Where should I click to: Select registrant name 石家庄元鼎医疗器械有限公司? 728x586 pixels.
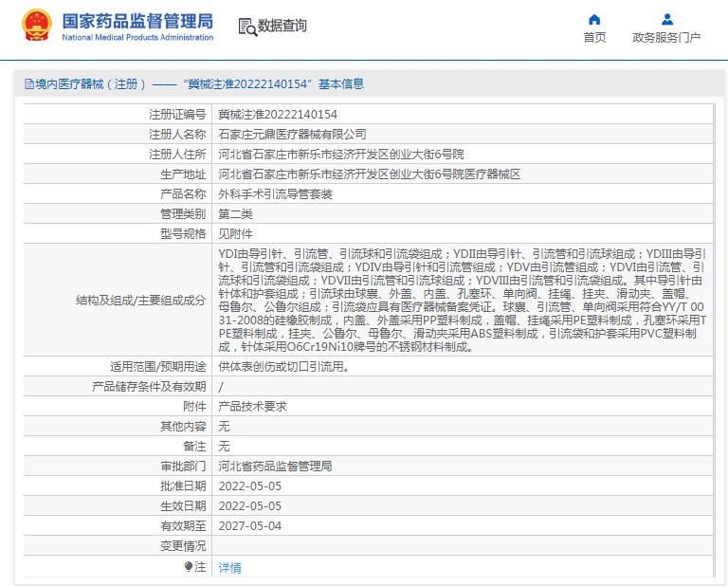coord(293,135)
